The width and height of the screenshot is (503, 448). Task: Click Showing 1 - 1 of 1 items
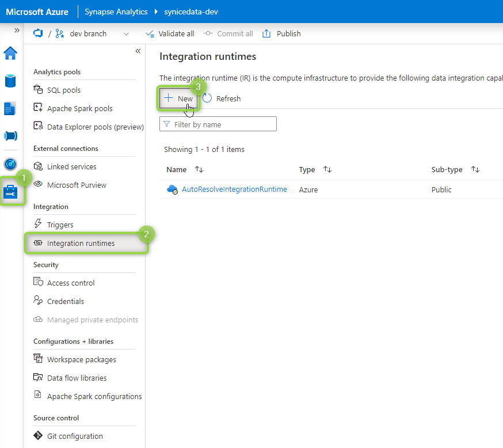204,150
